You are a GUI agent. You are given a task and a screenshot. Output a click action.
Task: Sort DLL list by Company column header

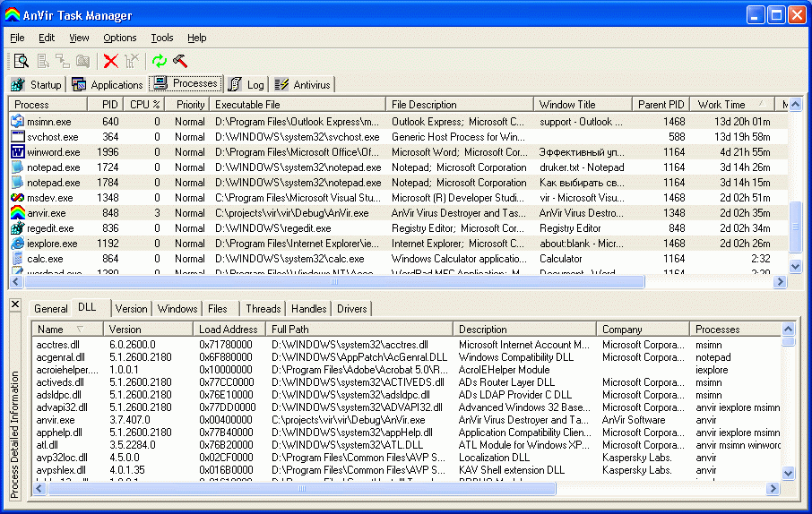(x=643, y=330)
